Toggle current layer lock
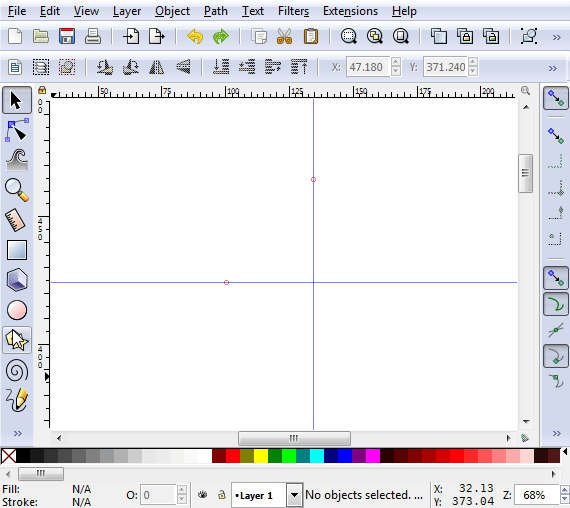The height and width of the screenshot is (508, 570). [x=221, y=495]
